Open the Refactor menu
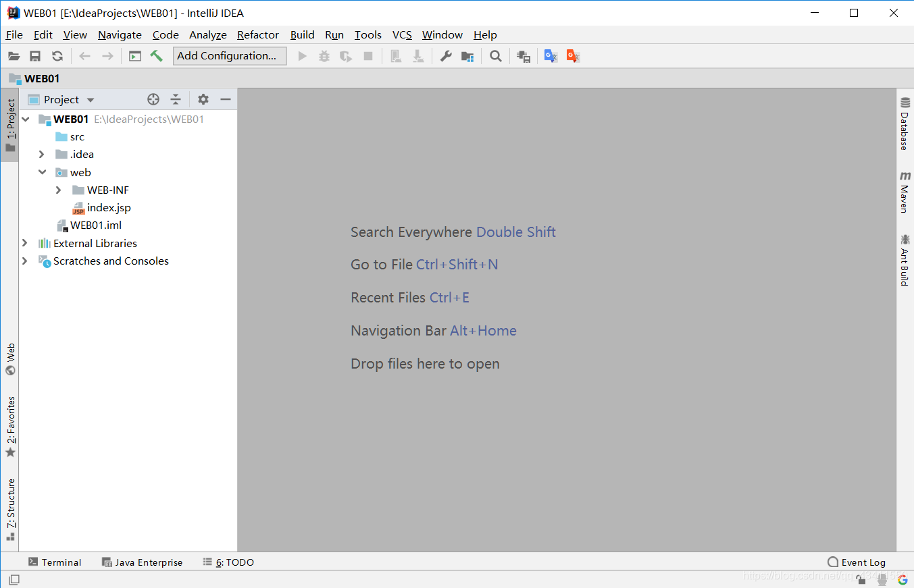This screenshot has height=588, width=914. [258, 35]
